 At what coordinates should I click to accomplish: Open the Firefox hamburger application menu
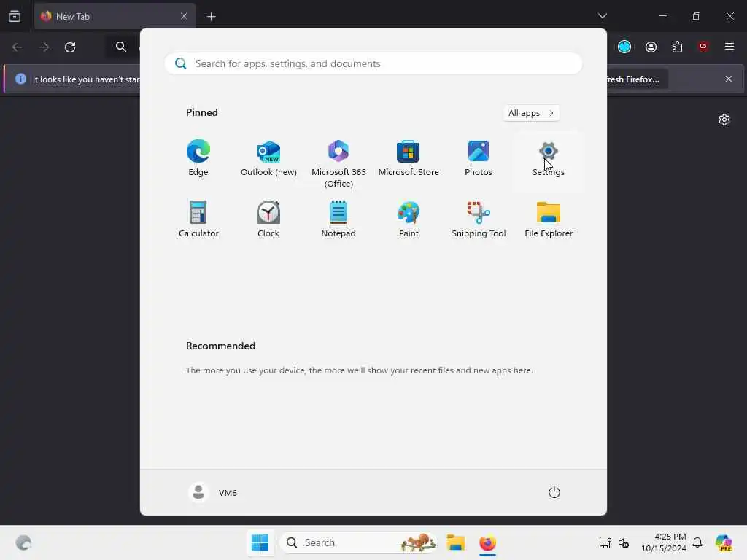729,47
